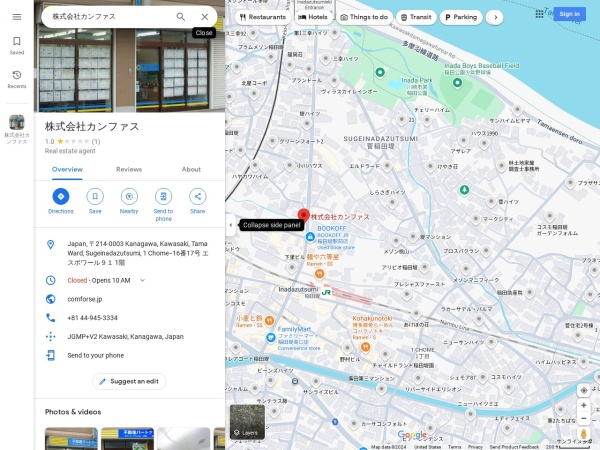Image resolution: width=600 pixels, height=450 pixels.
Task: Open the comforse.jp website link
Action: pyautogui.click(x=85, y=299)
